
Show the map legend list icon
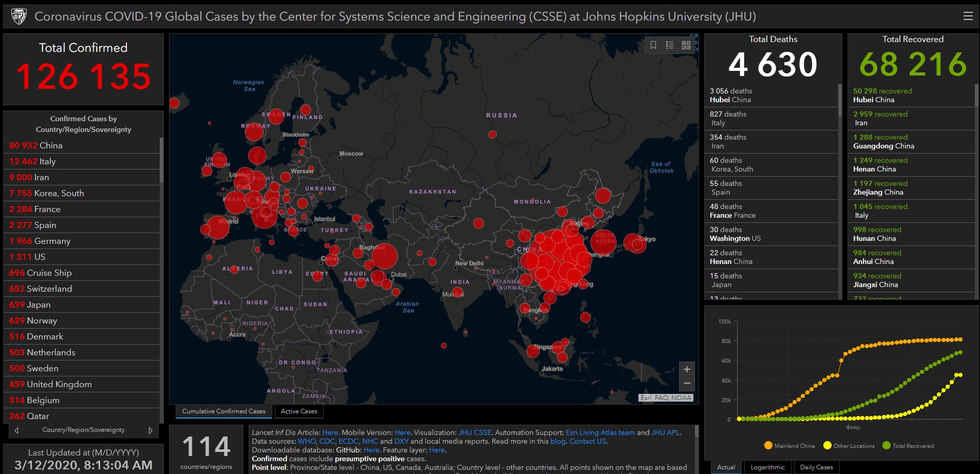[x=670, y=45]
